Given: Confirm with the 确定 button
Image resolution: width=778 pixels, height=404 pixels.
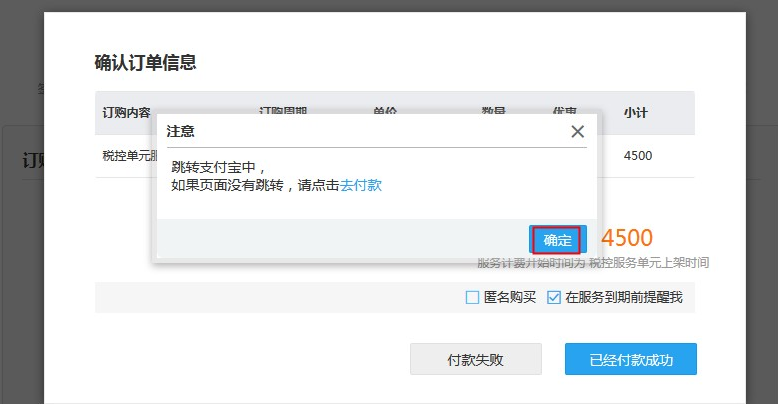Looking at the screenshot, I should pos(558,240).
